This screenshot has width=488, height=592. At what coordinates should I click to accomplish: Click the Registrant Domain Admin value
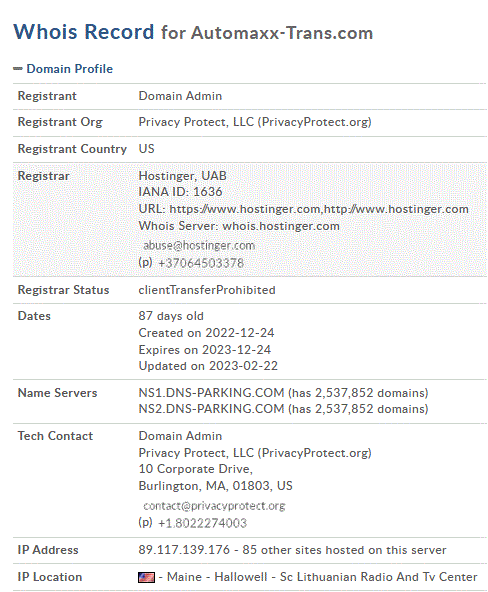pos(180,96)
